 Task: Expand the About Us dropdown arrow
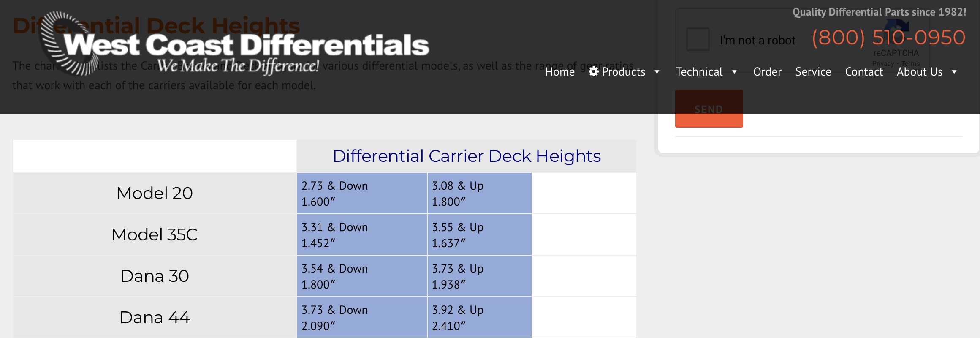click(x=954, y=72)
